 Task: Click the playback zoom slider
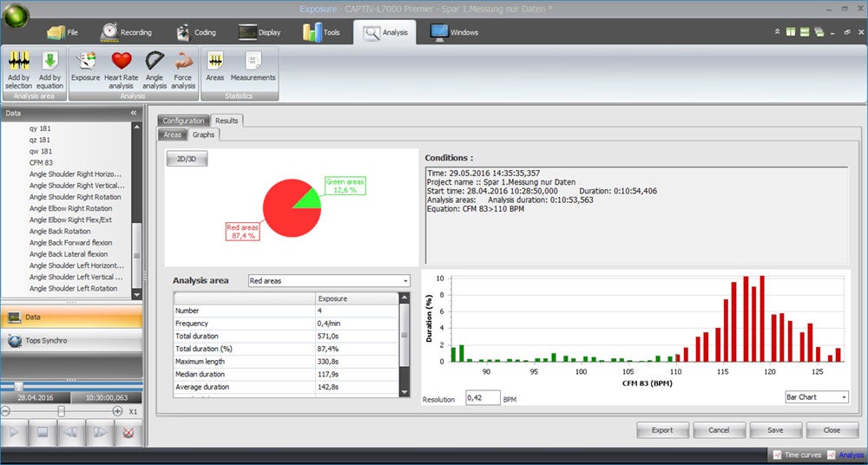pos(61,411)
